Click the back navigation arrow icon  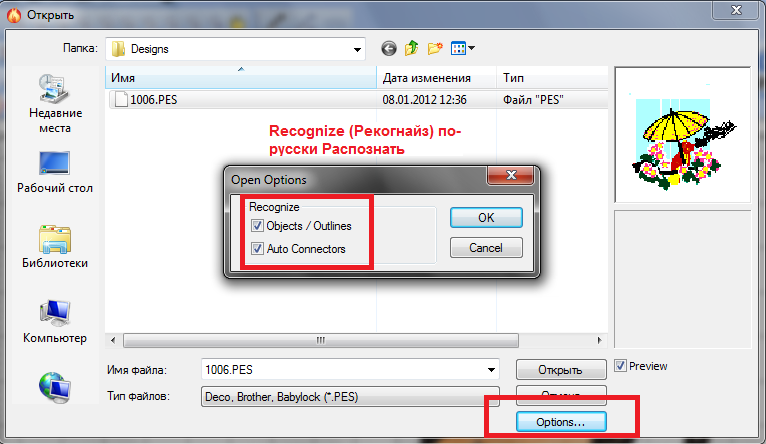coord(389,49)
